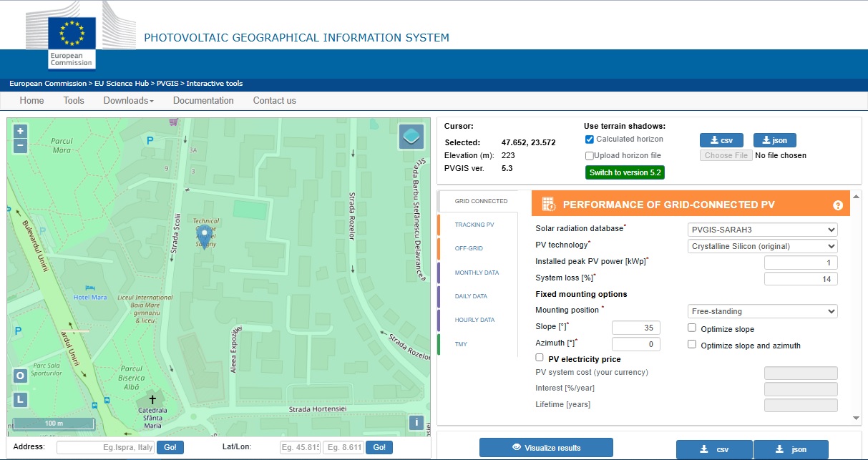Expand the PV technology dropdown
Image resolution: width=868 pixels, height=460 pixels.
762,246
